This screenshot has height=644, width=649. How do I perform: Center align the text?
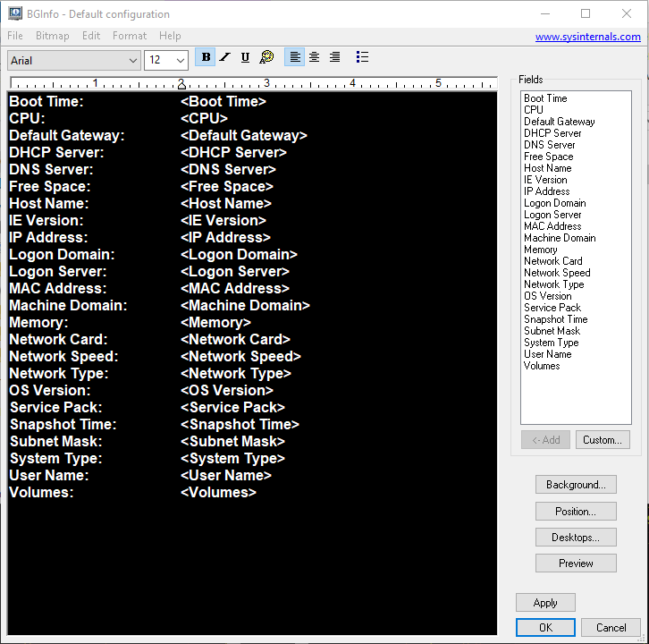314,57
